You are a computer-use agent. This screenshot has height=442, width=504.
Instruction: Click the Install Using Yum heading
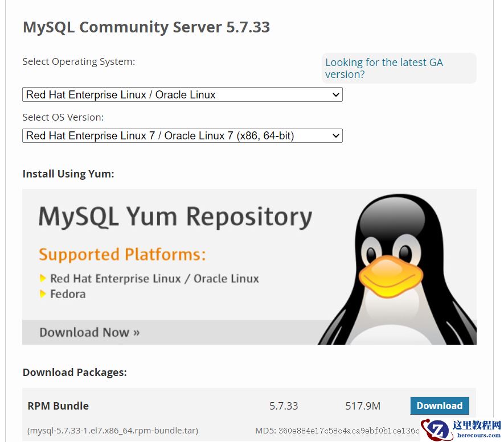coord(68,174)
